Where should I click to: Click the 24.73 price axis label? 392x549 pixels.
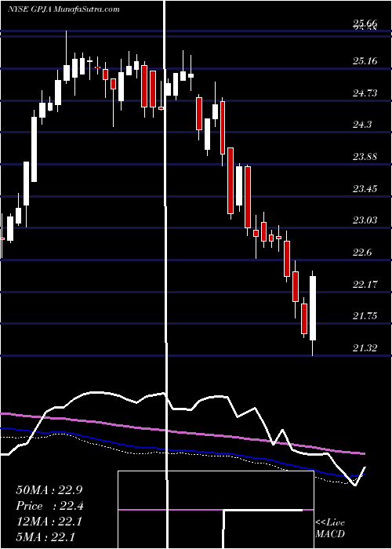coord(365,93)
